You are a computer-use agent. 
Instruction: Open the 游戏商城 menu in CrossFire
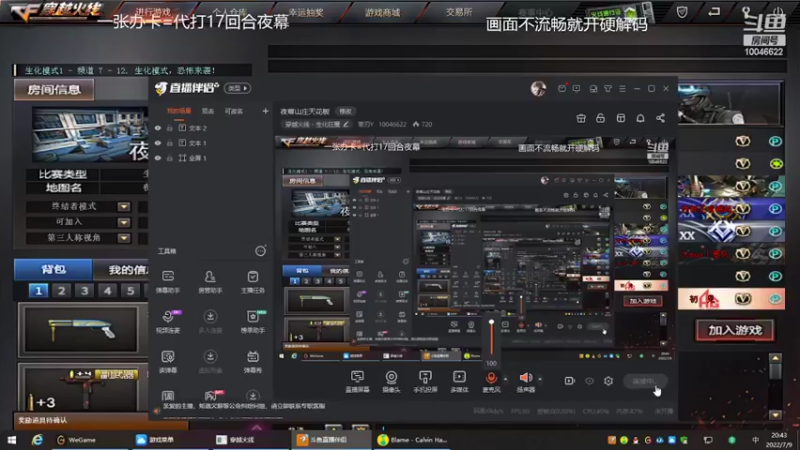click(x=382, y=12)
